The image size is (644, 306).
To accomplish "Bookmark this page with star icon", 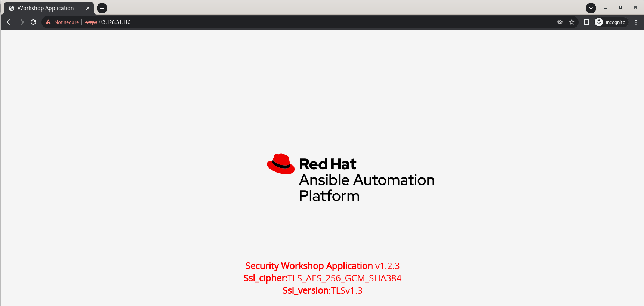I will point(571,22).
